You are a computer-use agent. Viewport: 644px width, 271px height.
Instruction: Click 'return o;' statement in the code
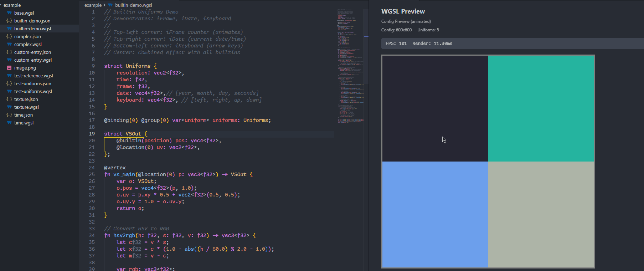pyautogui.click(x=130, y=208)
